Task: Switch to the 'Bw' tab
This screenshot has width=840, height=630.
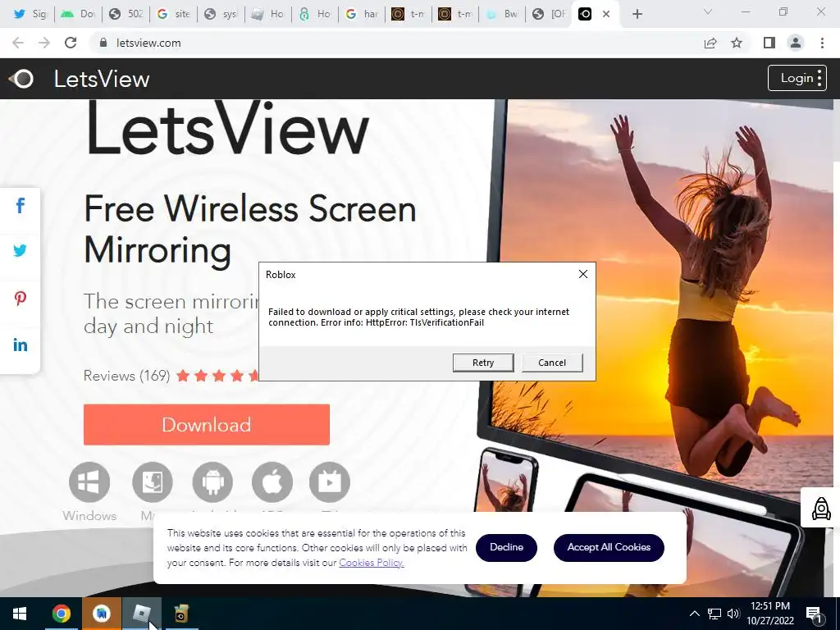Action: point(502,14)
